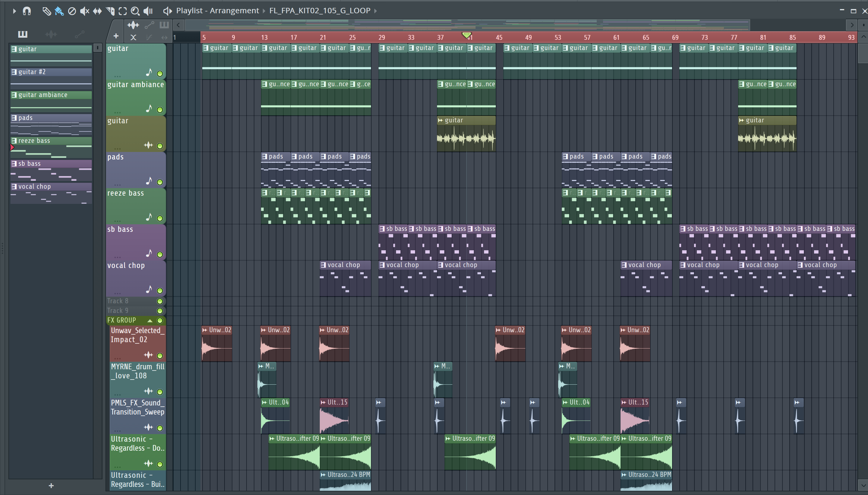Click the crossed-arrows icon below focus icons
The width and height of the screenshot is (868, 495).
(133, 37)
